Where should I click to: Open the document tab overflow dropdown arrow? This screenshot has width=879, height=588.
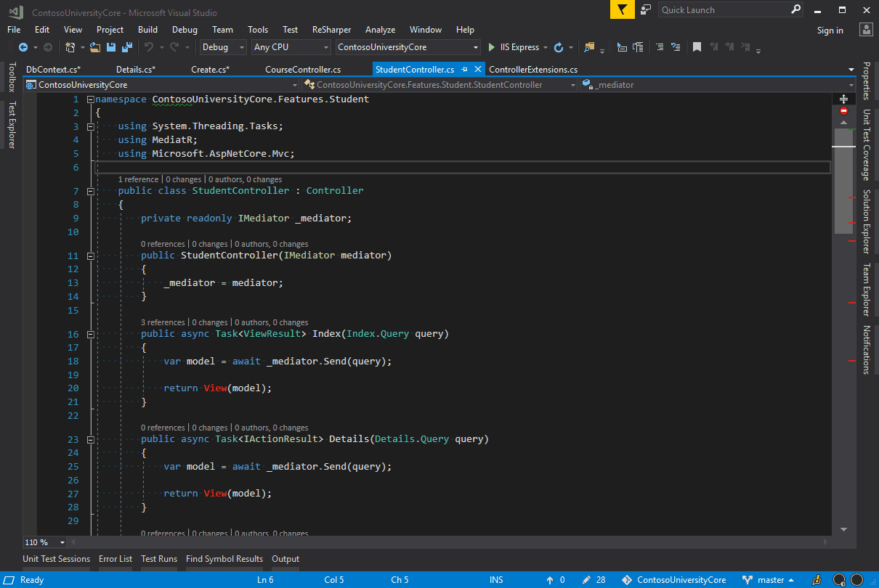click(x=851, y=70)
